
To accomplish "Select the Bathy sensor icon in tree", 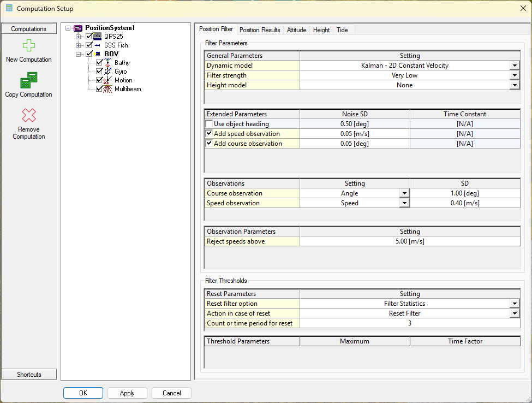I will (108, 63).
